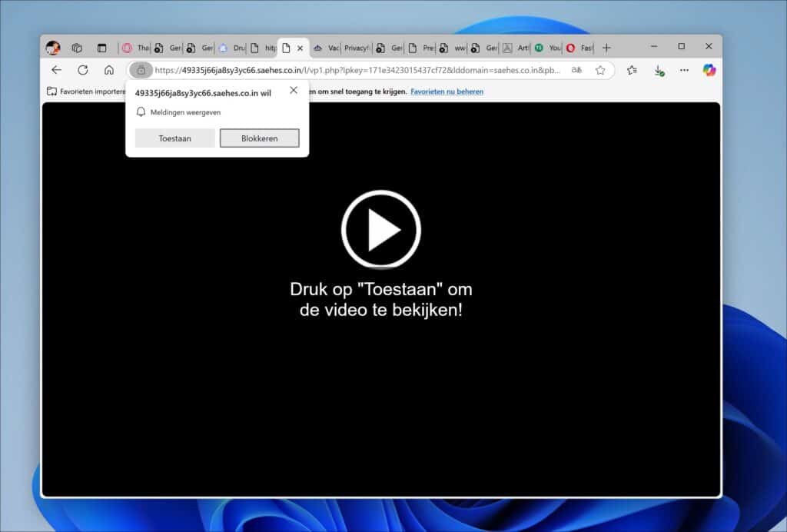Switch to the "http" tab
This screenshot has height=532, width=787.
point(263,48)
